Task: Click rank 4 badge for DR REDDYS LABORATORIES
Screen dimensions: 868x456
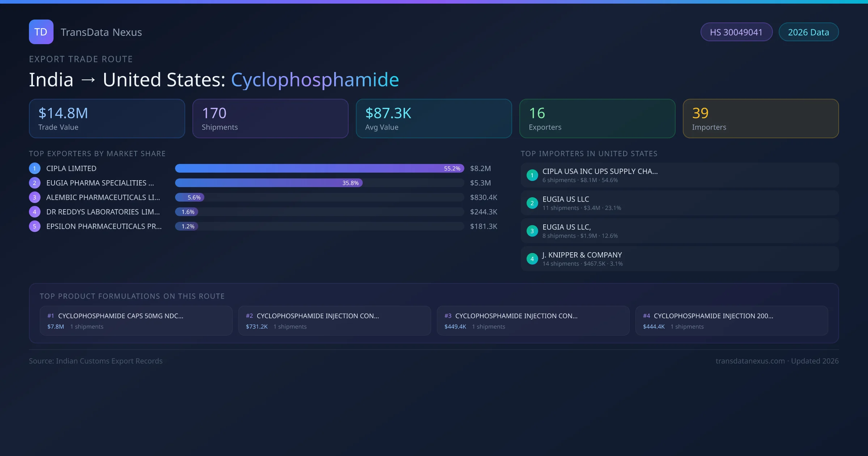Action: click(x=35, y=212)
